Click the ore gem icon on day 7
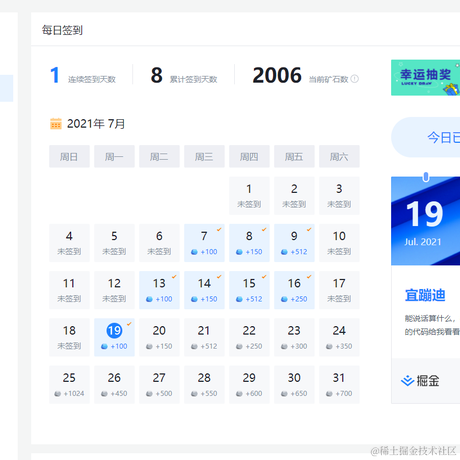Viewport: 460px width, 460px height. (194, 252)
